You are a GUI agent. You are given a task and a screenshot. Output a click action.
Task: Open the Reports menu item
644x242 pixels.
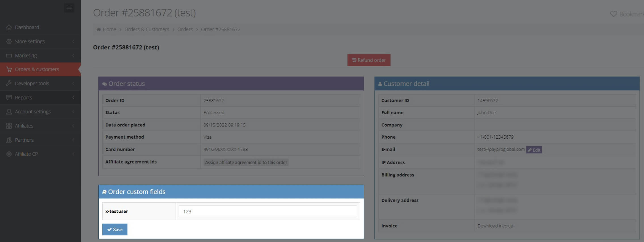click(x=40, y=97)
